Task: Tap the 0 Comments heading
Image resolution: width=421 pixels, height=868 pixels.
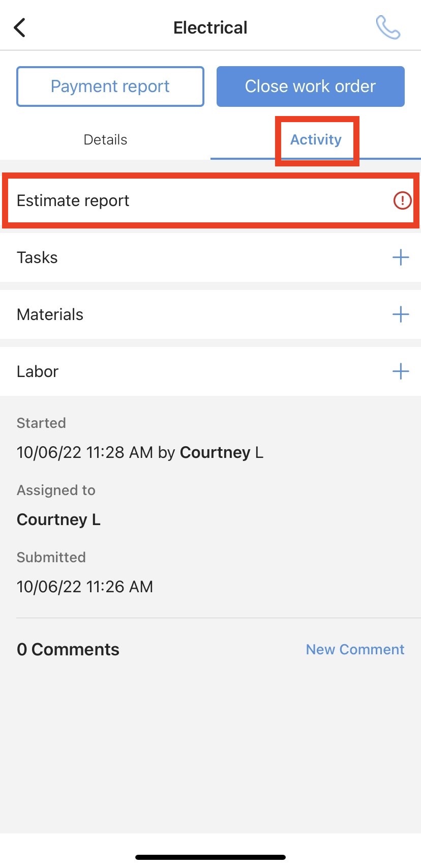Action: coord(68,649)
